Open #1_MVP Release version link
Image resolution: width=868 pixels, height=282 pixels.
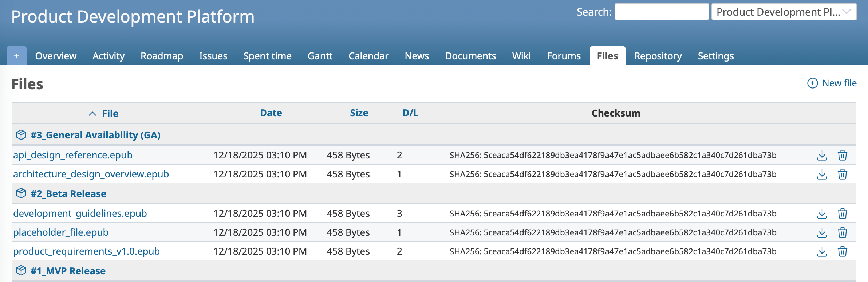pos(68,271)
